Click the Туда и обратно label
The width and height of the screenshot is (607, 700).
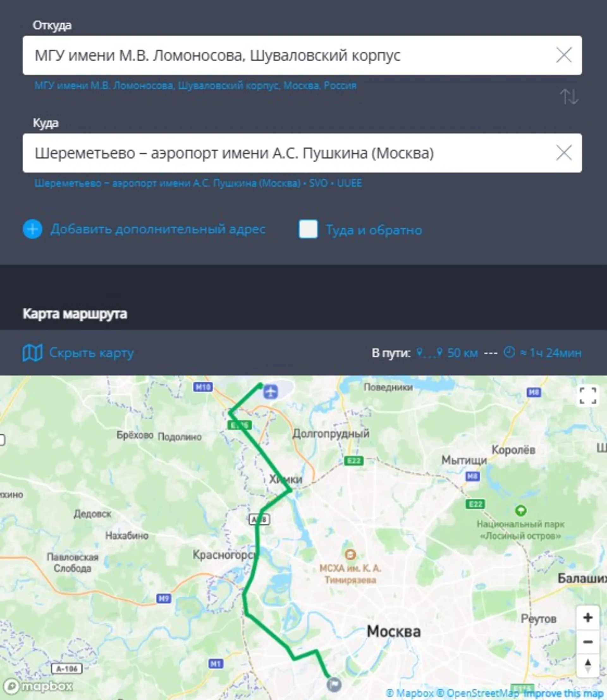[374, 230]
